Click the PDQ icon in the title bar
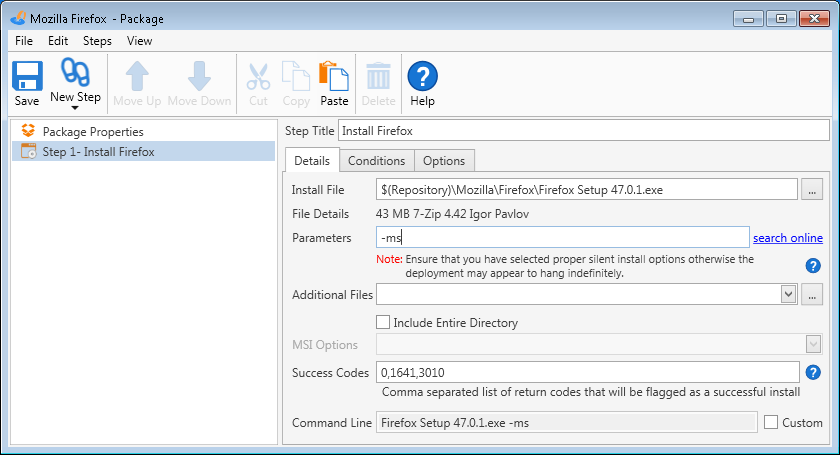Viewport: 840px width, 455px height. 18,18
